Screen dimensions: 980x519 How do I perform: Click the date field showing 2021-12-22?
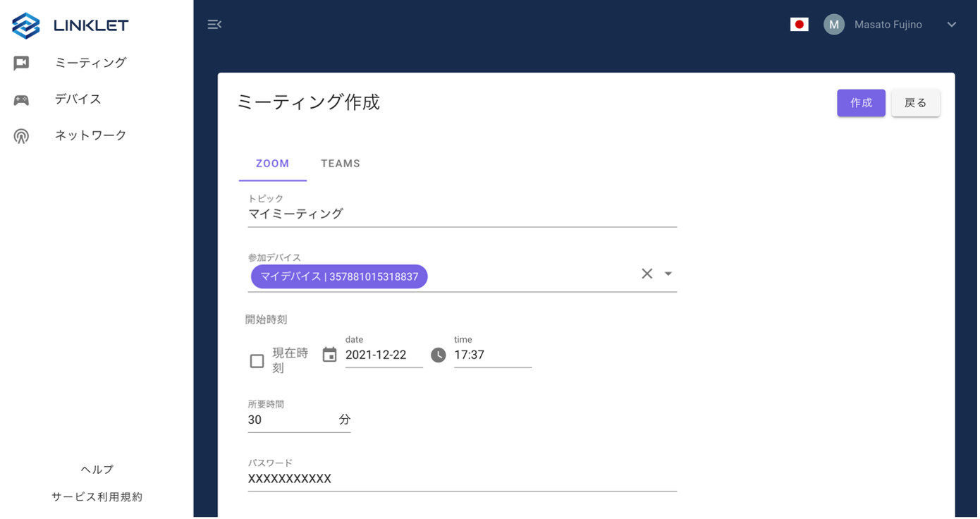point(384,355)
